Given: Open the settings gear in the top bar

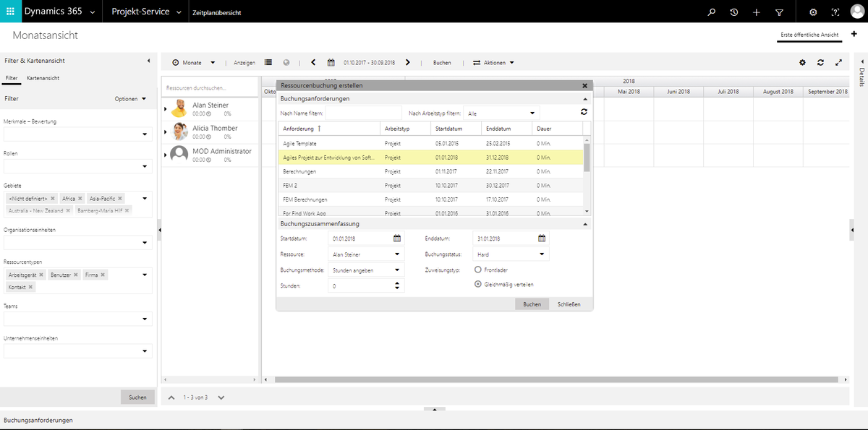Looking at the screenshot, I should pos(813,12).
